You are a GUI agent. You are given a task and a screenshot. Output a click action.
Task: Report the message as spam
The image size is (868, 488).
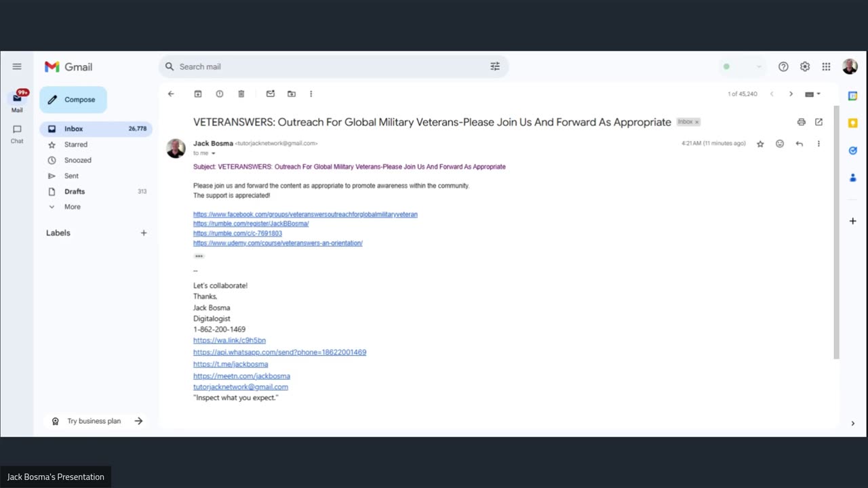(x=220, y=94)
